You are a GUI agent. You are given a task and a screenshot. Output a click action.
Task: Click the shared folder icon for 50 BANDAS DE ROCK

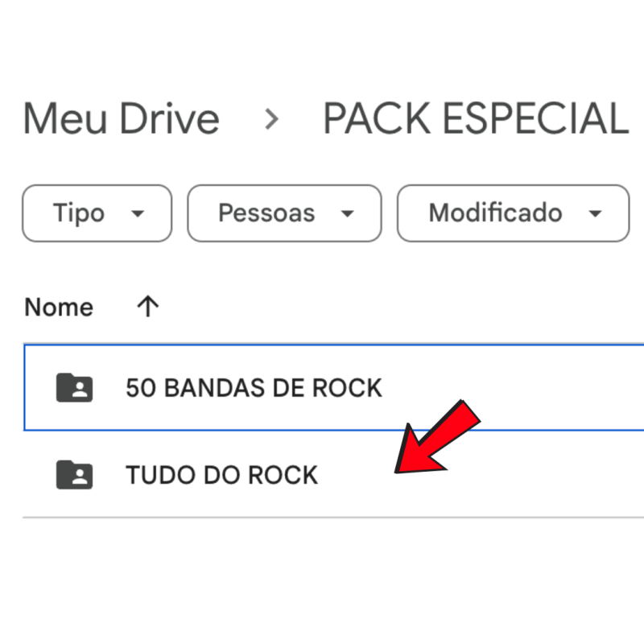(74, 388)
